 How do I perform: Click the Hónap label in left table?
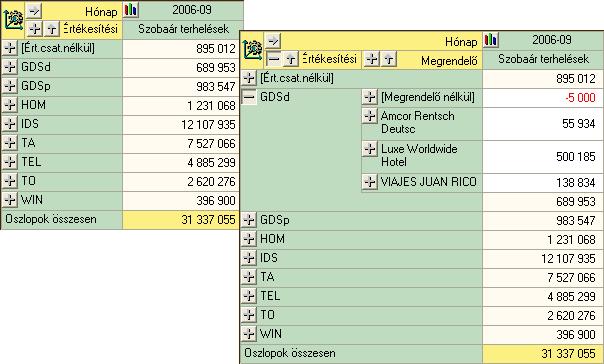(x=101, y=12)
